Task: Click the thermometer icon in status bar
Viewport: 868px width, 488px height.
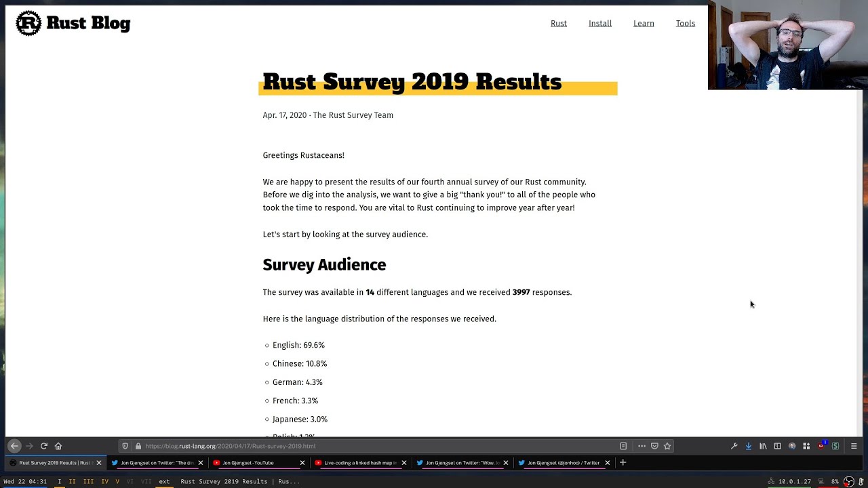Action: (861, 482)
